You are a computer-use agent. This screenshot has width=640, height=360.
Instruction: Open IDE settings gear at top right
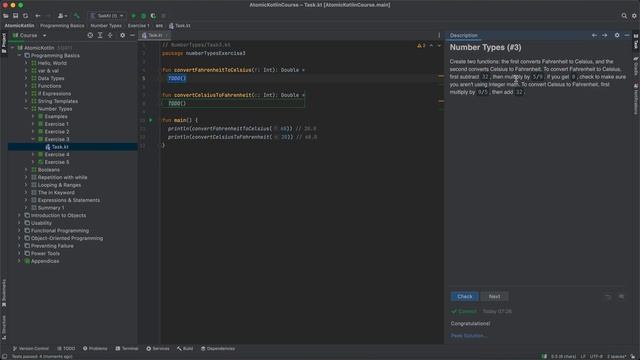click(x=634, y=16)
